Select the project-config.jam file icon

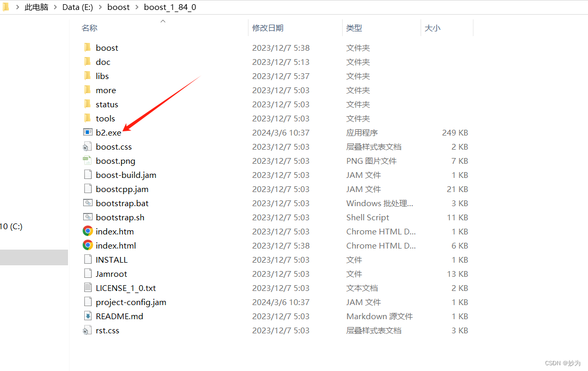click(x=88, y=302)
